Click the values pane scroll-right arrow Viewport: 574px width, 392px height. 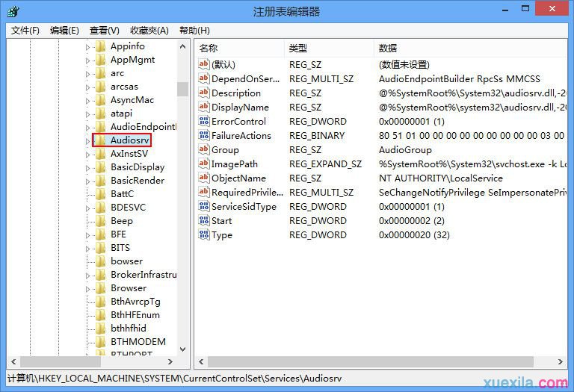[x=560, y=361]
